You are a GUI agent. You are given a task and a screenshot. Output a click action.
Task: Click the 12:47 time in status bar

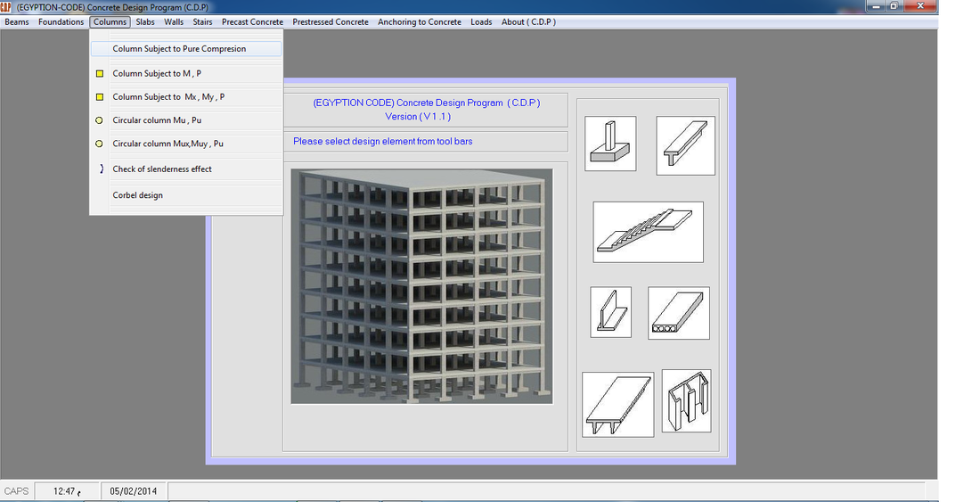[66, 490]
